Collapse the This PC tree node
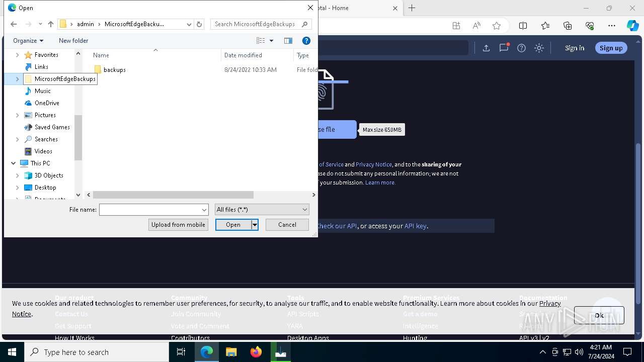Image resolution: width=644 pixels, height=362 pixels. (14, 163)
